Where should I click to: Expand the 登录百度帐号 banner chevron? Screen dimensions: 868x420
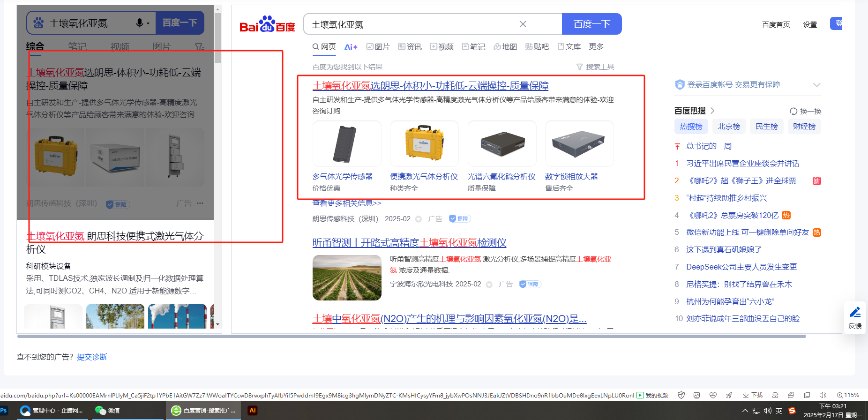[x=817, y=85]
